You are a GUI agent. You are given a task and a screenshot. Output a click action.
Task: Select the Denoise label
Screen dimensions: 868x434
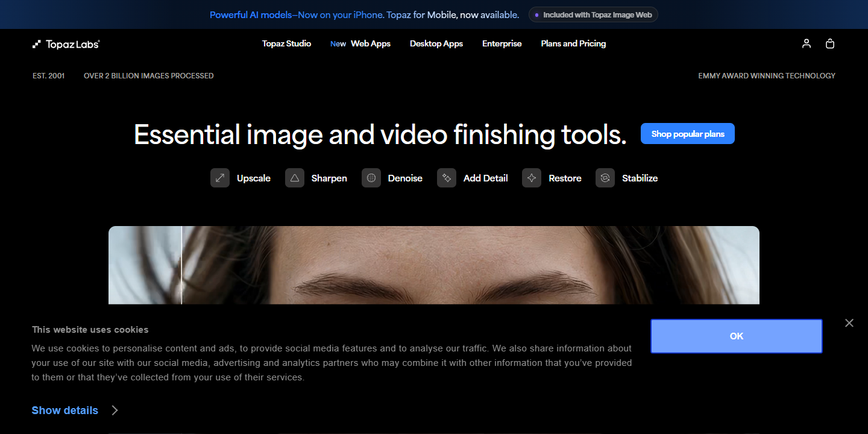tap(405, 178)
